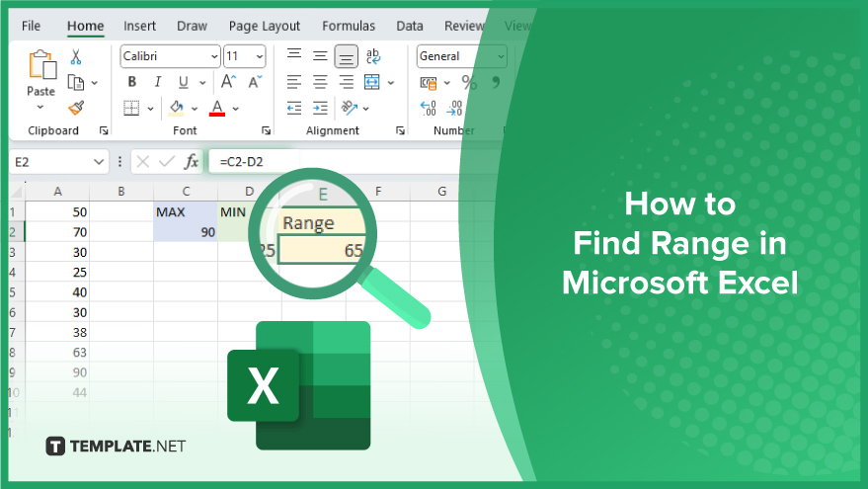Align cell text to the left

(294, 83)
